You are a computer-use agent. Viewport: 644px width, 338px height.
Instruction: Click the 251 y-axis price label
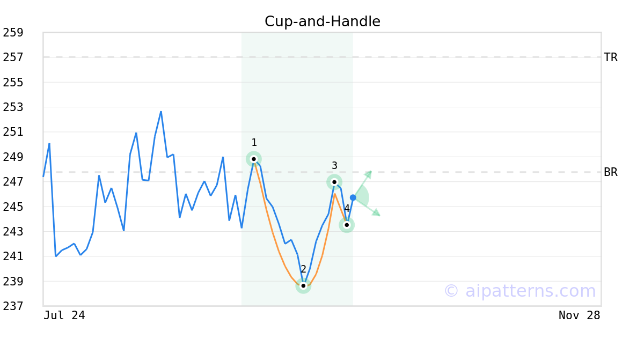coord(13,132)
